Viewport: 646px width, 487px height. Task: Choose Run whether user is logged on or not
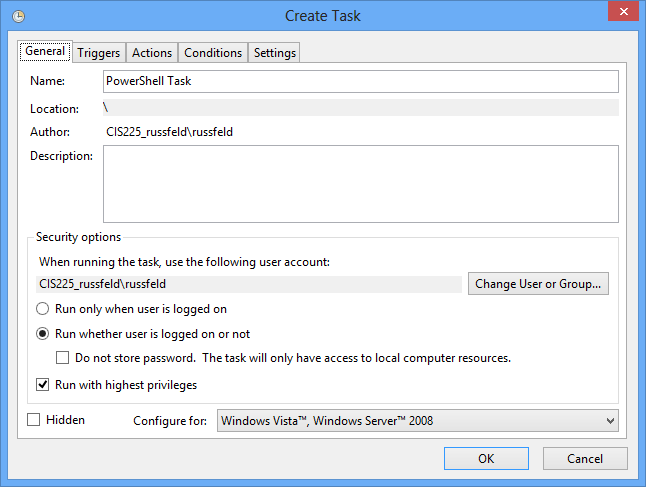(44, 334)
